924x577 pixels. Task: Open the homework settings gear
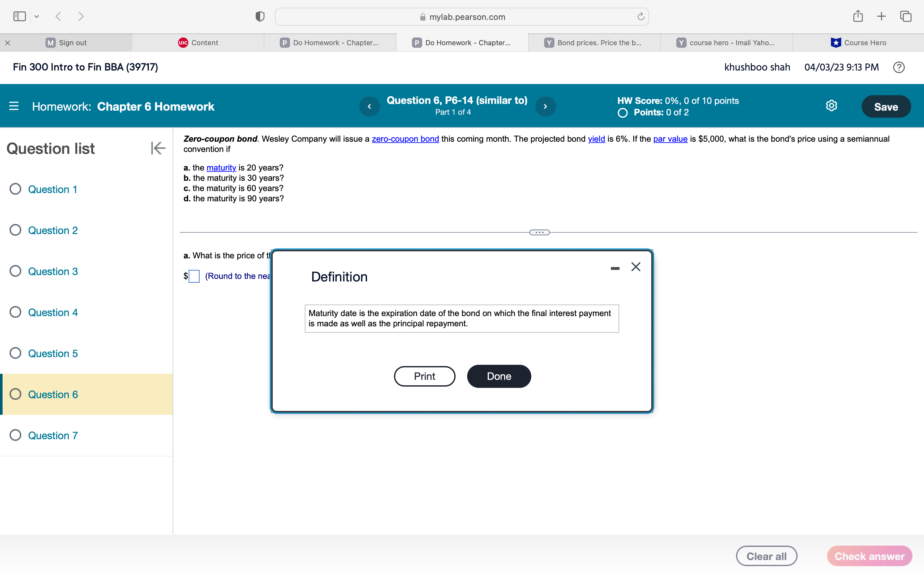(x=831, y=106)
